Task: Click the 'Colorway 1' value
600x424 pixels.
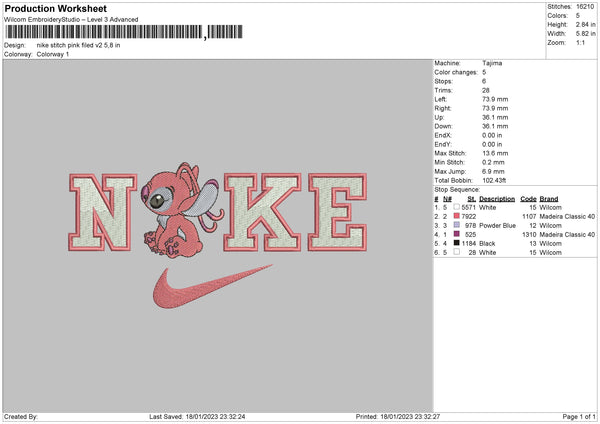Action: 53,54
